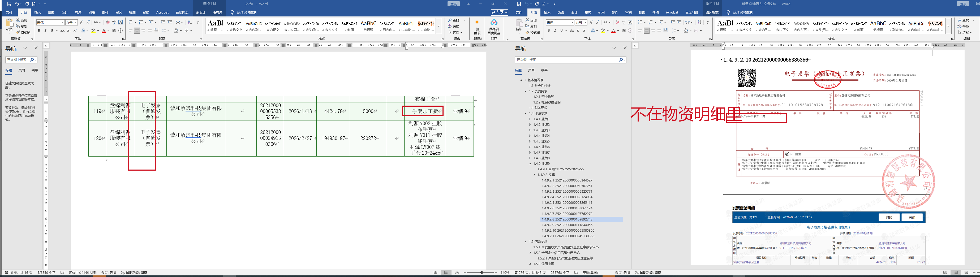The width and height of the screenshot is (980, 277).
Task: Pick yellow text highlight in the left window
Action: (x=93, y=31)
